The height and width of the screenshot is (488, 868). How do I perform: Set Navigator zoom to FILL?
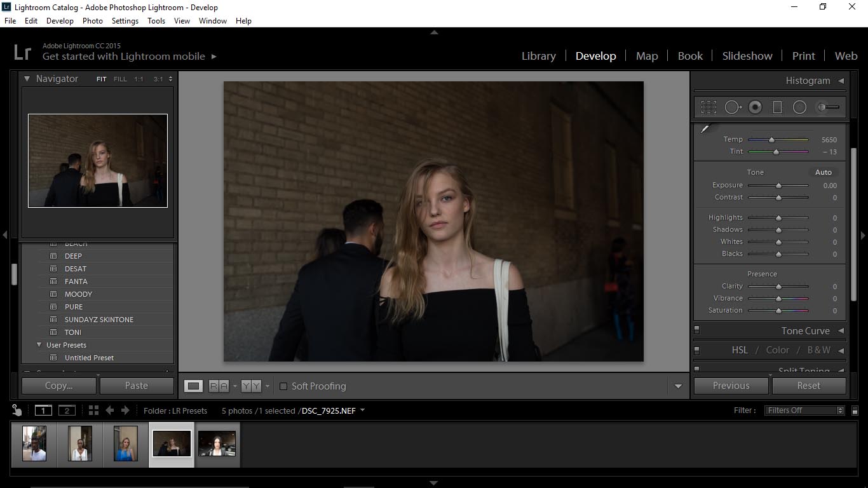(x=120, y=79)
